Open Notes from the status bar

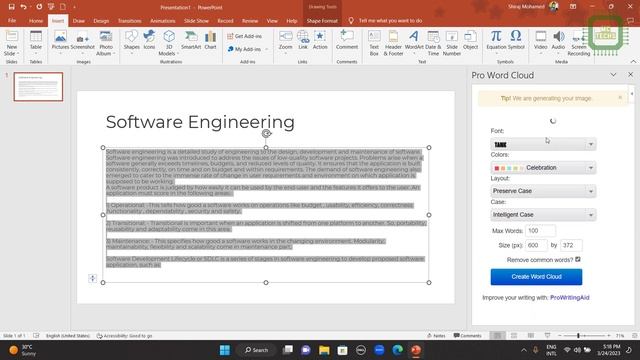[436, 336]
